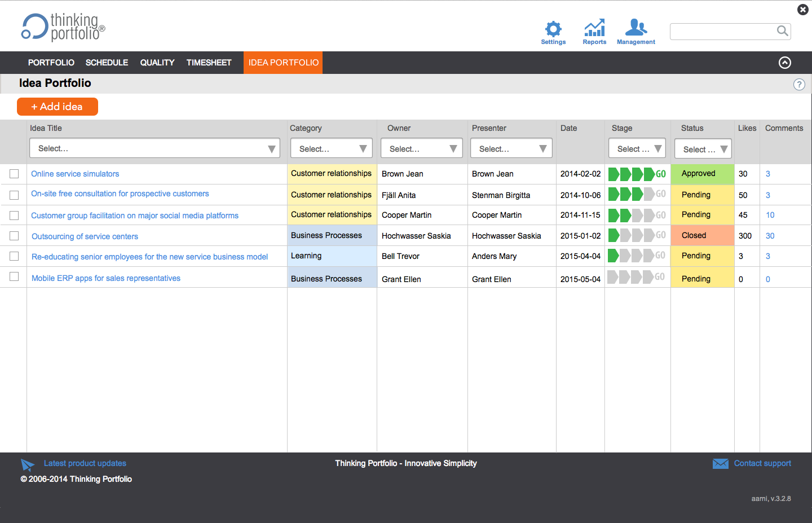
Task: Click stage indicator for Online service simulators
Action: [637, 174]
